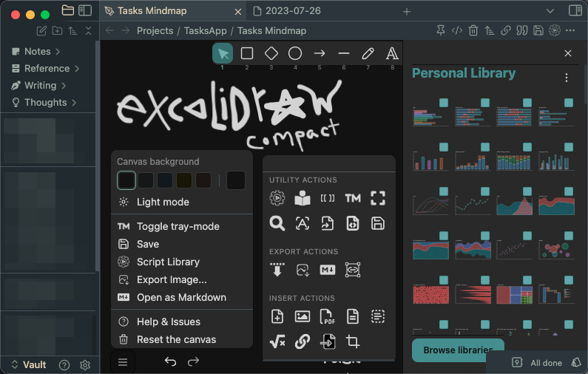This screenshot has width=588, height=374.
Task: Open the tab list dropdown chevron
Action: coord(550,11)
